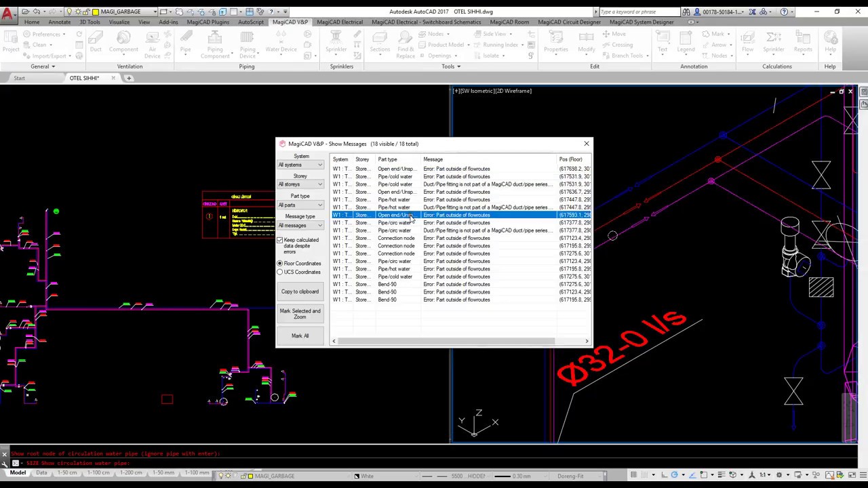
Task: Open the MagiCAD Room ribbon tab
Action: [x=509, y=22]
